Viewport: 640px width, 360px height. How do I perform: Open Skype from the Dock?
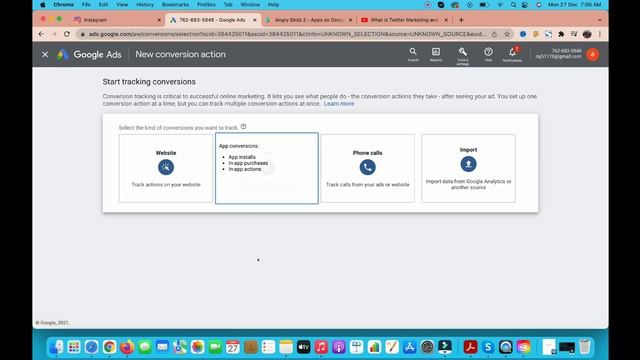coord(488,347)
